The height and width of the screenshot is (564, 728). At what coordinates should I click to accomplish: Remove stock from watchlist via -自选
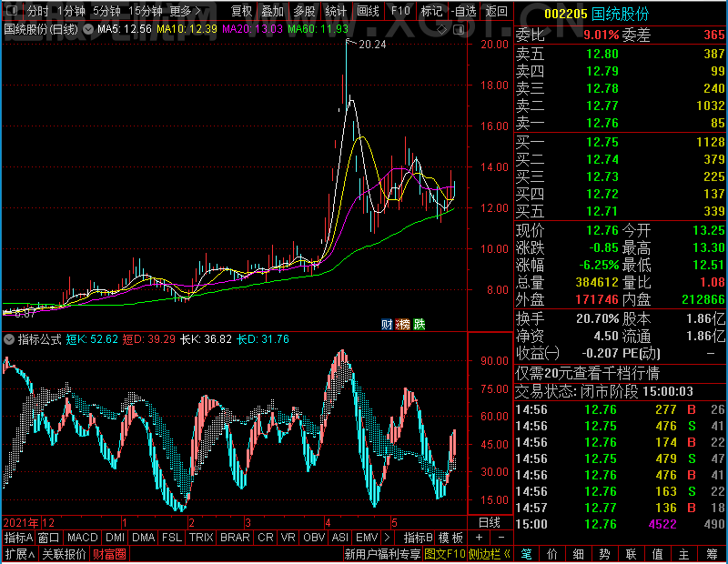(x=464, y=11)
